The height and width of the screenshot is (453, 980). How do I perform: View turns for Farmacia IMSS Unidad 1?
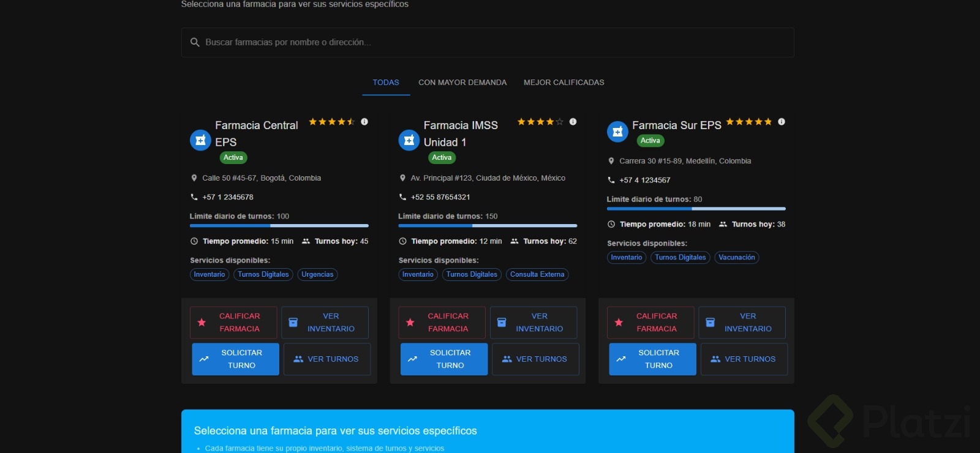click(x=535, y=359)
